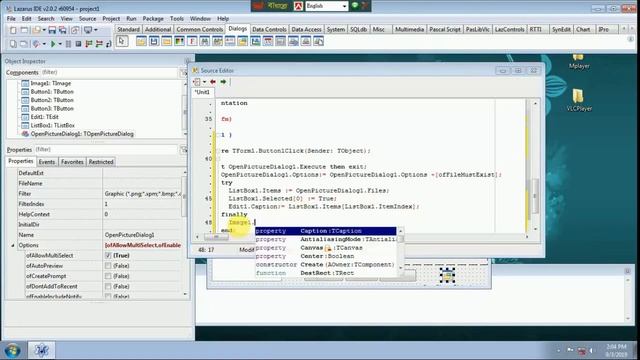The height and width of the screenshot is (360, 640).
Task: Click the Source Editor vertical scrollbar
Action: pyautogui.click(x=535, y=166)
